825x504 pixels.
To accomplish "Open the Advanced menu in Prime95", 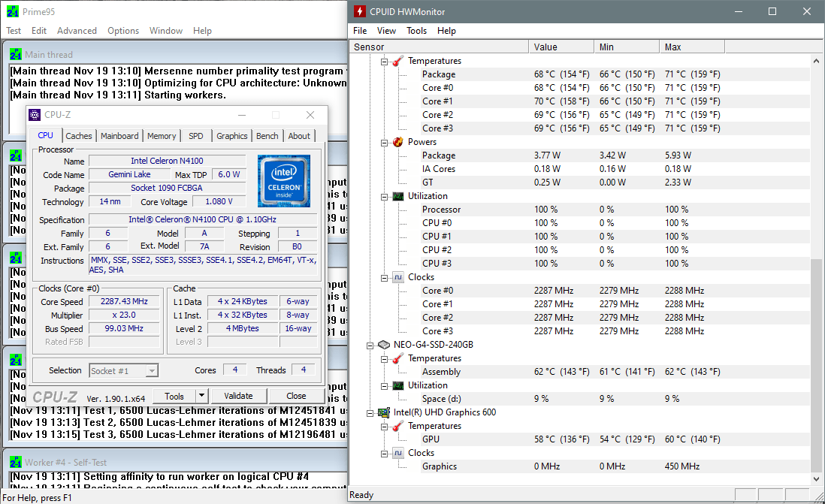I will pos(77,31).
